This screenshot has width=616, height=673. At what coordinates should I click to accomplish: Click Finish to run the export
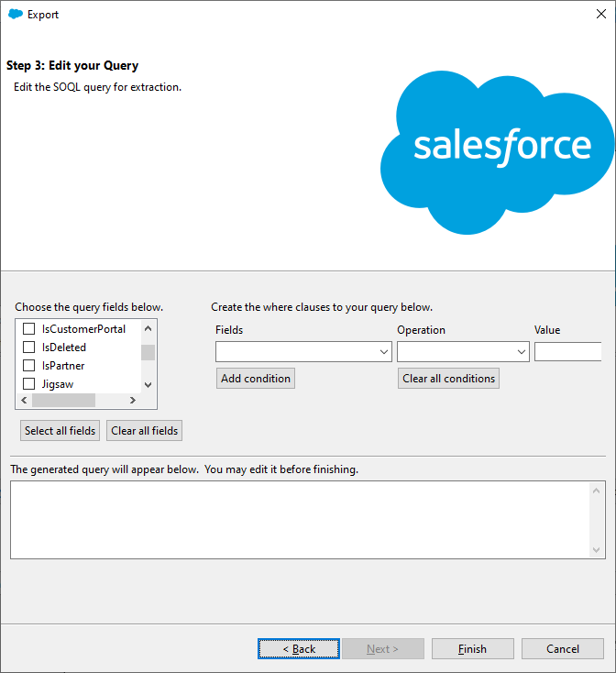(473, 648)
